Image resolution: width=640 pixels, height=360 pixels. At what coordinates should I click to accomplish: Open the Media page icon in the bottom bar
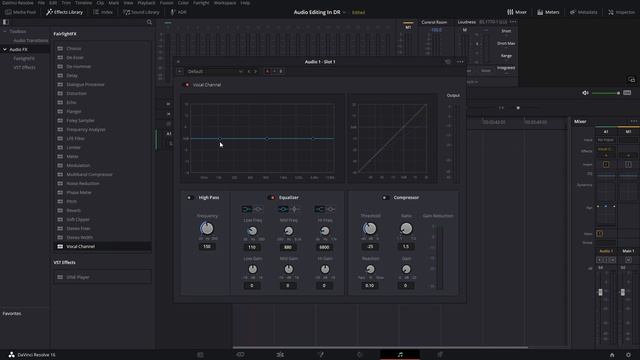[200, 355]
